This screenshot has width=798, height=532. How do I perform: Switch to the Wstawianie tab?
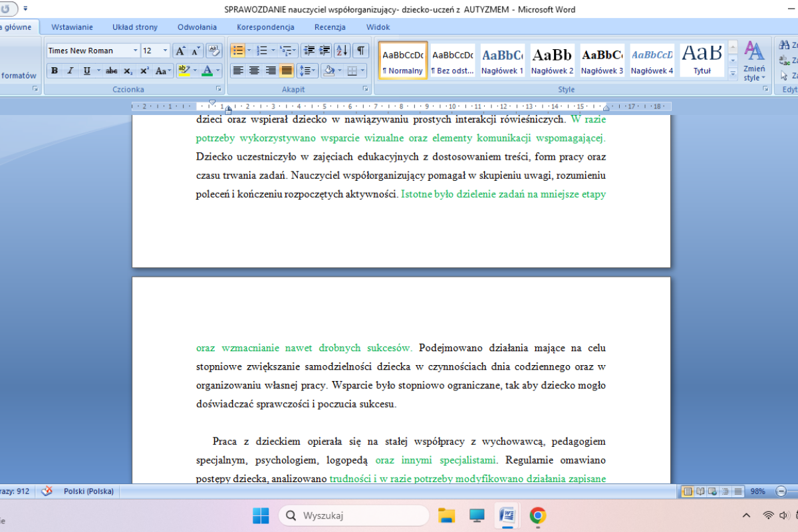click(72, 27)
